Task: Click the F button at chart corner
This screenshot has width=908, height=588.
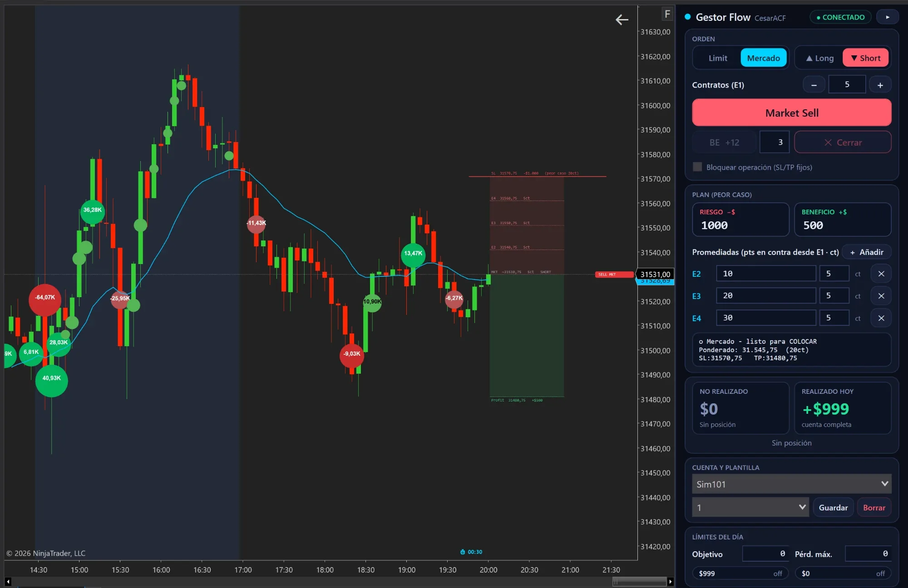Action: pos(667,14)
